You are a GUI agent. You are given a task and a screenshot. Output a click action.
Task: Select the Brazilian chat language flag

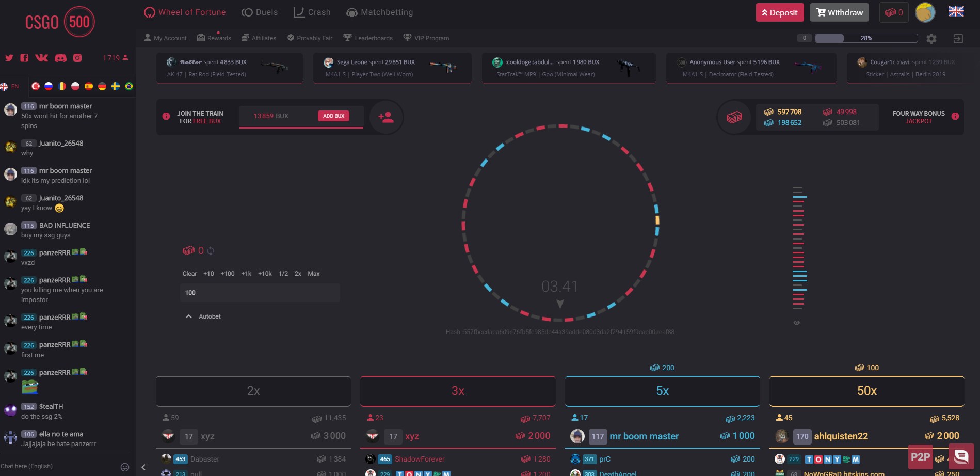coord(129,86)
